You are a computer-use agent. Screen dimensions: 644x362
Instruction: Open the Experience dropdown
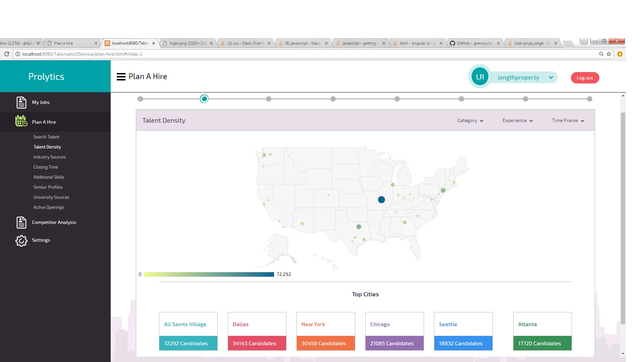click(517, 121)
